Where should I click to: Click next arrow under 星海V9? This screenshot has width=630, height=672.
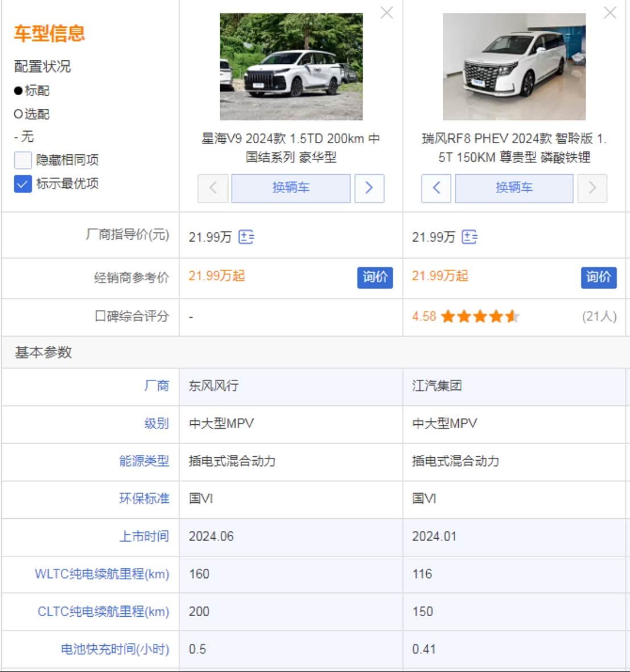point(369,188)
